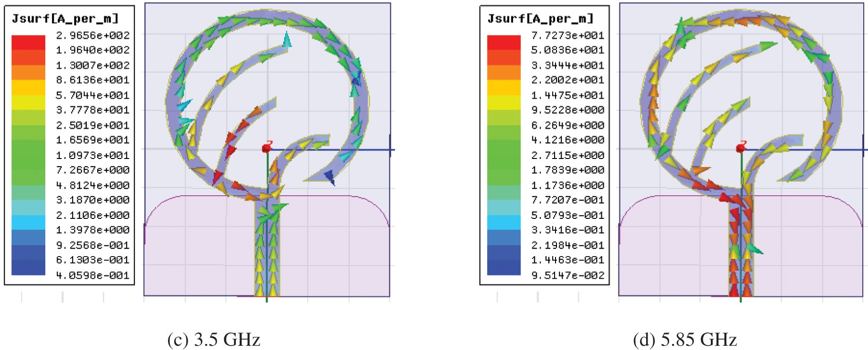Click the legend value 1.4475e+001
Image resolution: width=868 pixels, height=350 pixels.
(x=568, y=95)
